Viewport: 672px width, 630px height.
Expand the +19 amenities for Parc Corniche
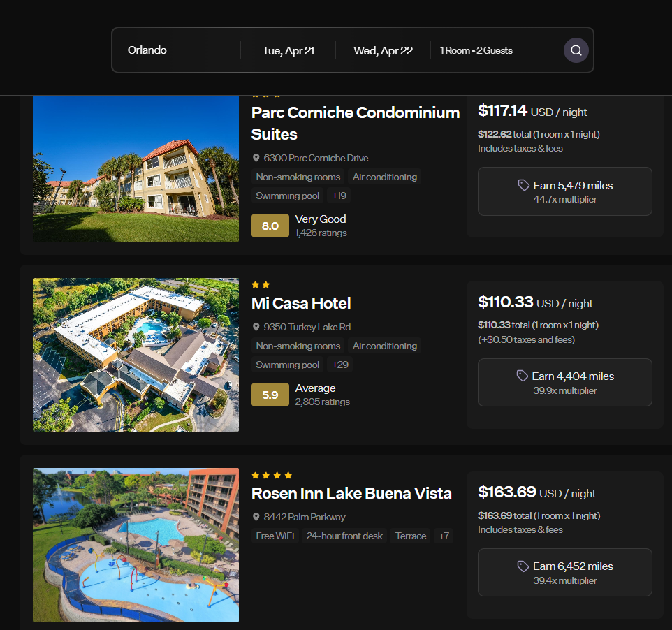point(339,196)
